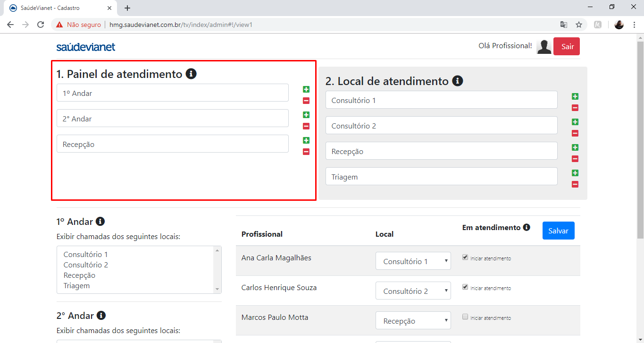Viewport: 644px width, 343px height.
Task: Add a location after Triagem
Action: [x=575, y=173]
